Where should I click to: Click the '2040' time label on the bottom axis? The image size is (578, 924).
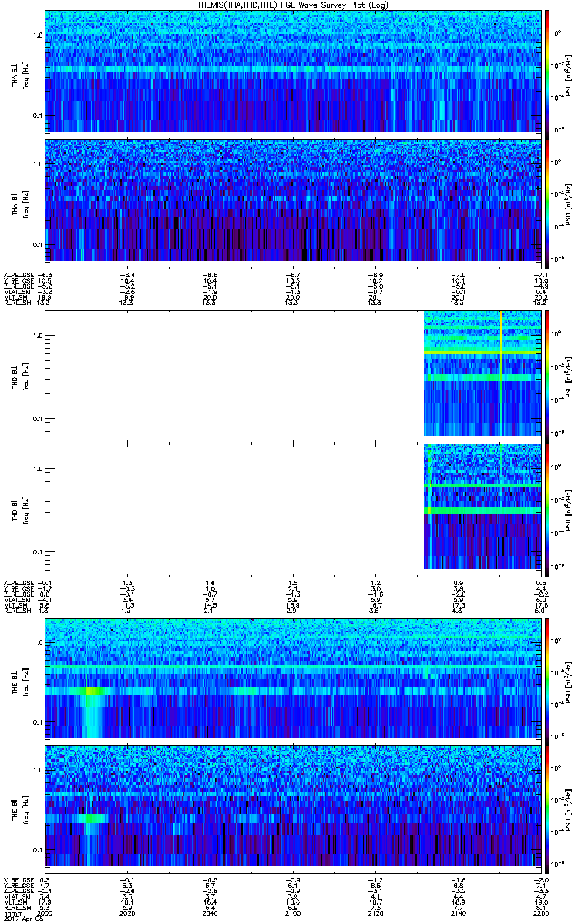(210, 912)
